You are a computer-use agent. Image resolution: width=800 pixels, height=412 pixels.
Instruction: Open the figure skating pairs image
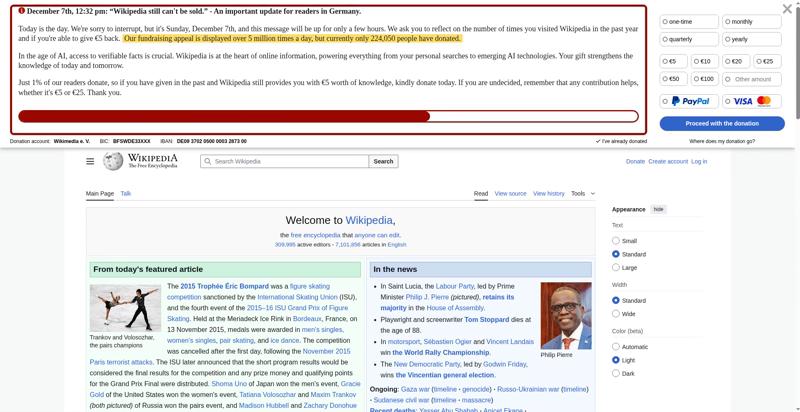[x=125, y=307]
